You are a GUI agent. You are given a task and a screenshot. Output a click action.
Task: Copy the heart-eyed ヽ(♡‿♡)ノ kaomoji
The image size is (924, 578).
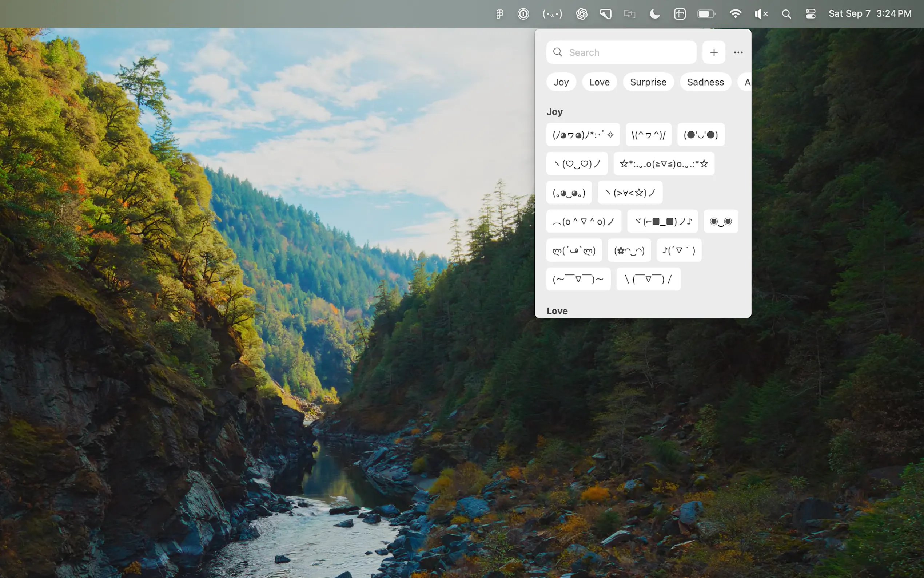[577, 164]
